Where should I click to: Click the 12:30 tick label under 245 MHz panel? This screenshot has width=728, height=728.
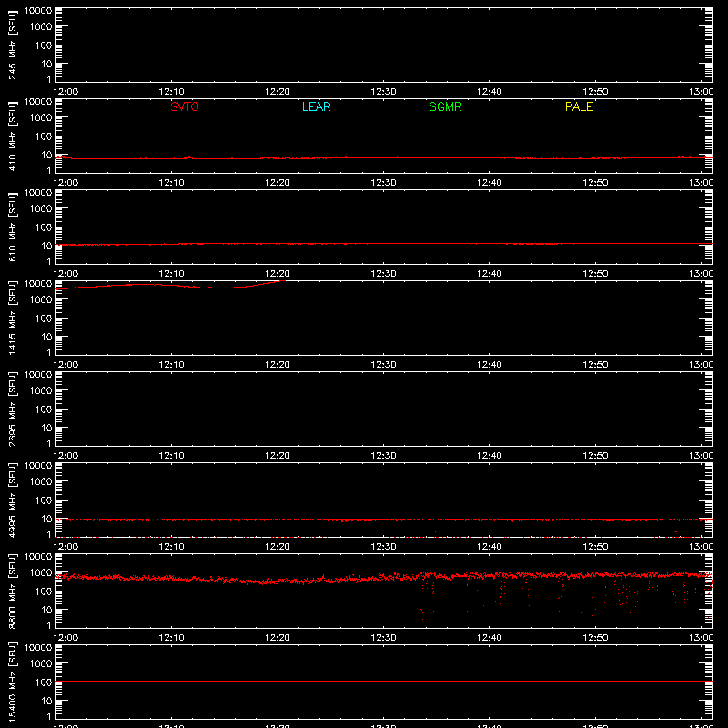point(383,92)
